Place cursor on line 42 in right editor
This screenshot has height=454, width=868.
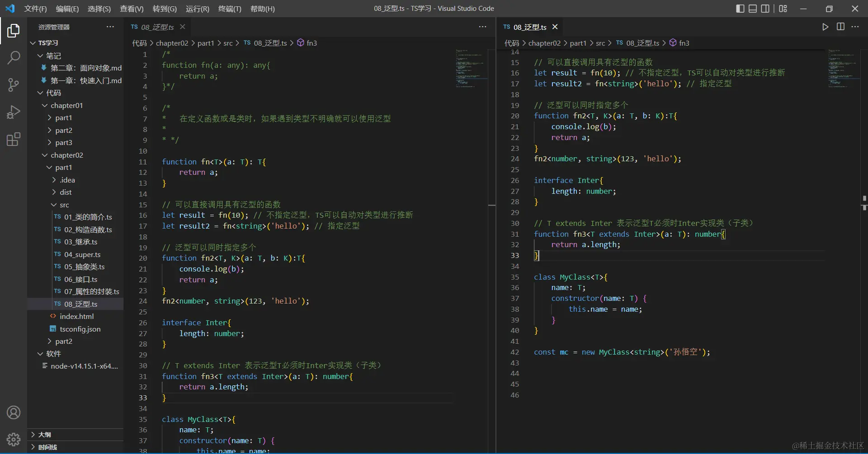pos(622,352)
